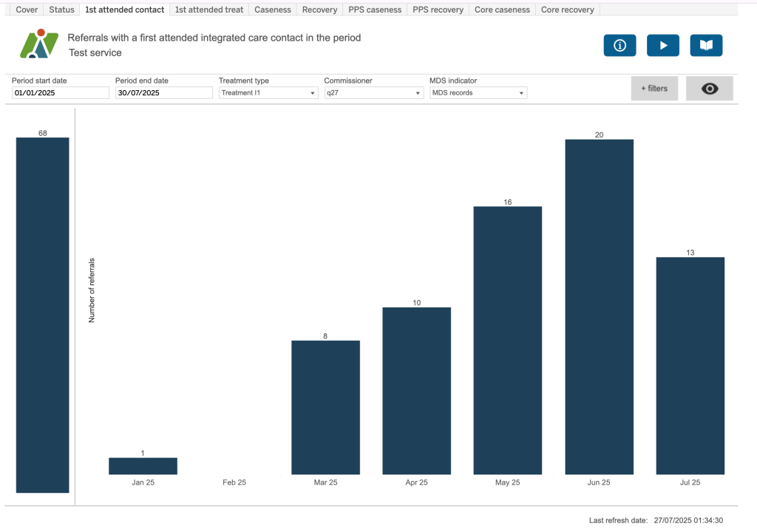Click the Period start date field

point(60,93)
